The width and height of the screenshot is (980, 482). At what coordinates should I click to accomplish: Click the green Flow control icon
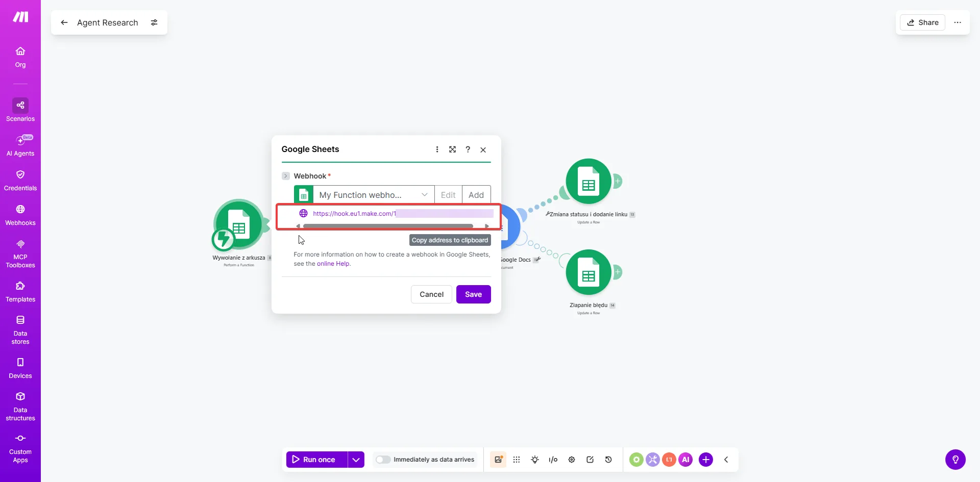(636, 460)
